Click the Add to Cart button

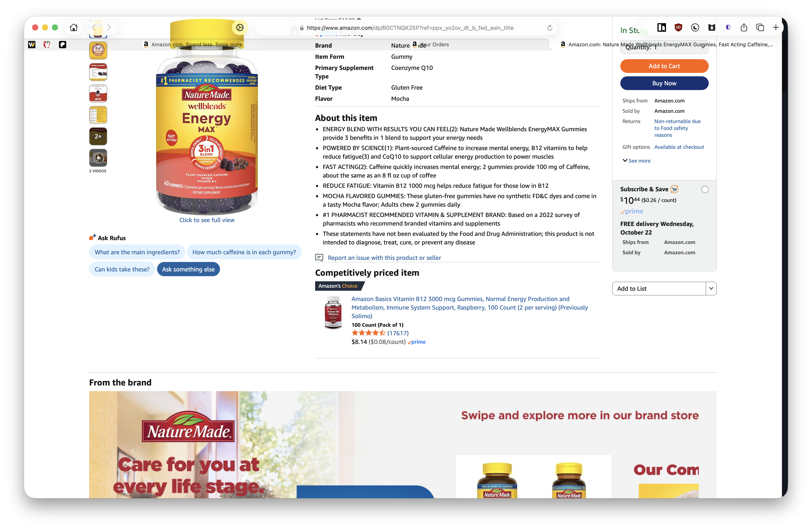click(x=664, y=66)
